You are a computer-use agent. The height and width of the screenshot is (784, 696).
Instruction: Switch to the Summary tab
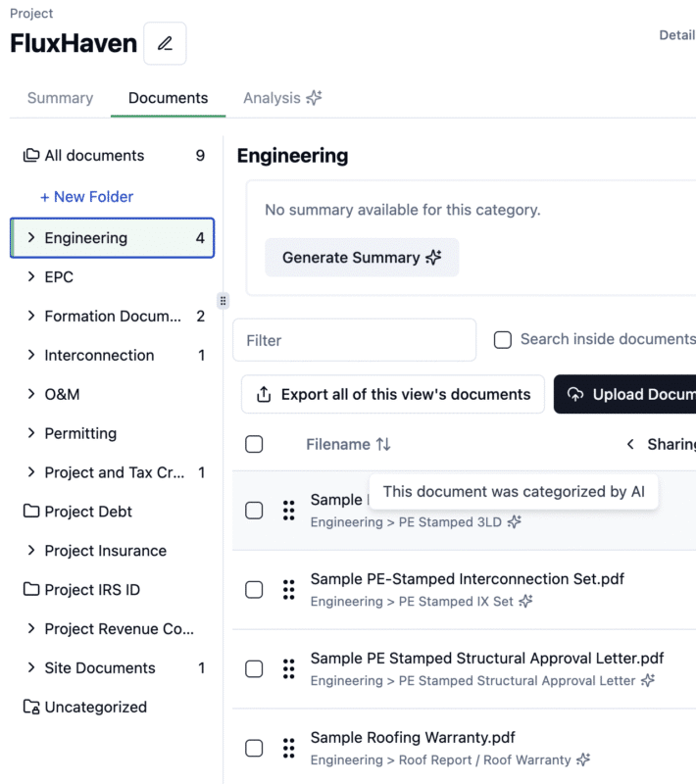60,98
